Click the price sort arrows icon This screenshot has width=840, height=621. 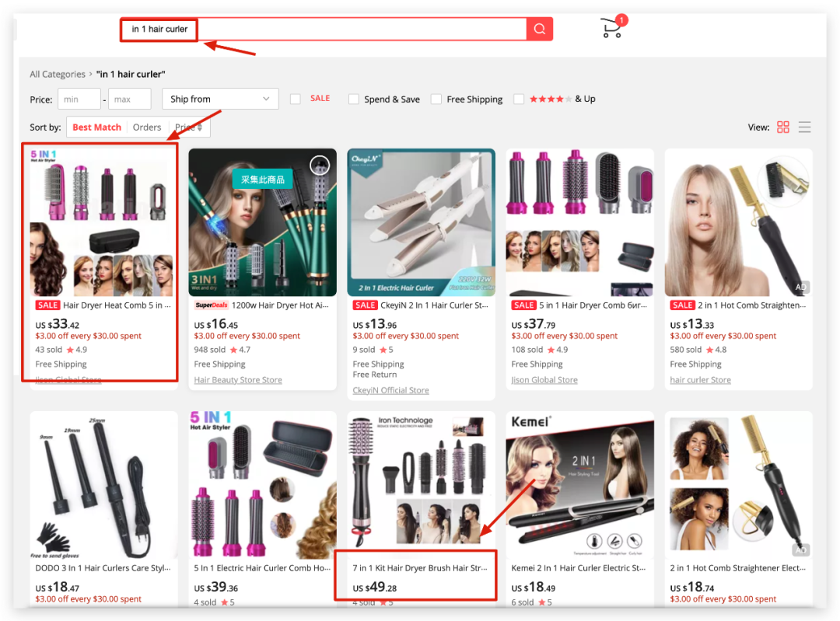200,127
